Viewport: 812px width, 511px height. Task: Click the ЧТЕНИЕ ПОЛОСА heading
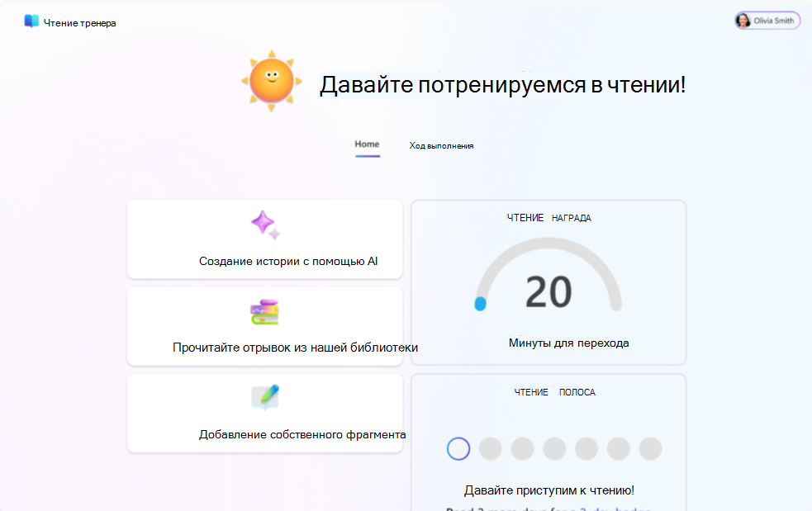(554, 392)
